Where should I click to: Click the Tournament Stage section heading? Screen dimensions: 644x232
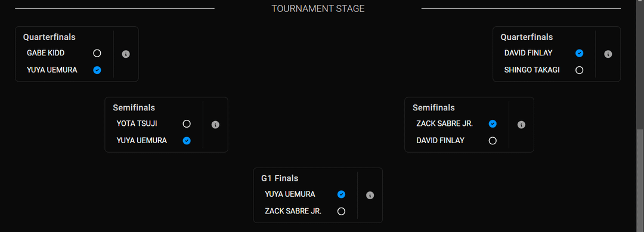point(318,8)
